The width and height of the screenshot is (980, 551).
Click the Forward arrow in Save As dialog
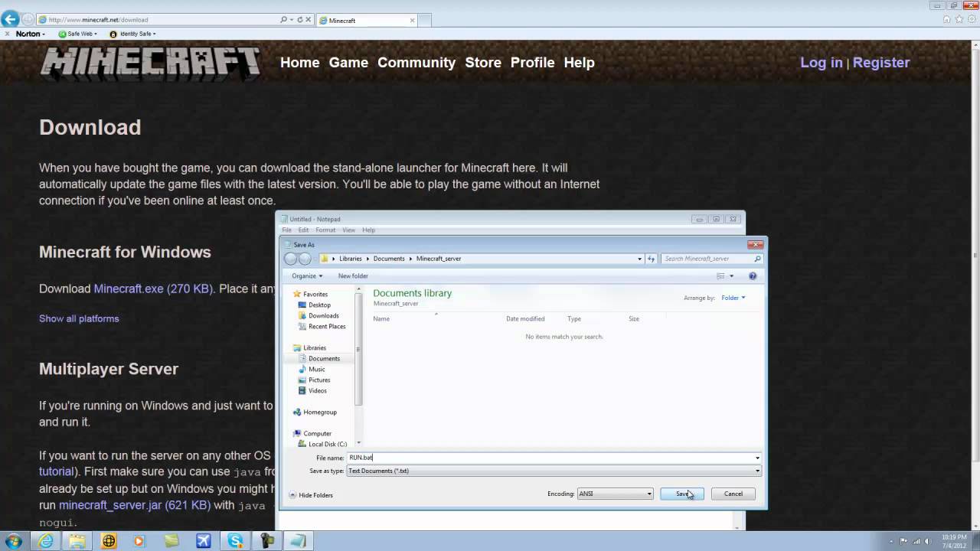[305, 259]
